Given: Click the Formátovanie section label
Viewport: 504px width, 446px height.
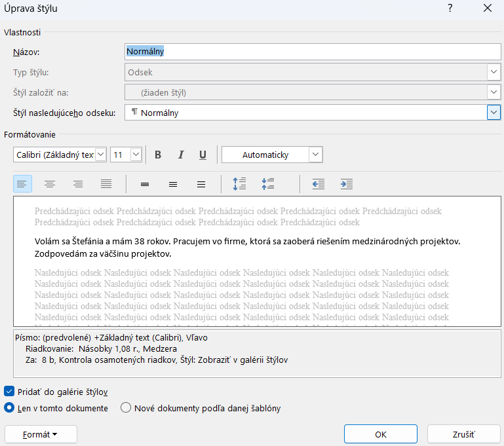Looking at the screenshot, I should tap(29, 134).
